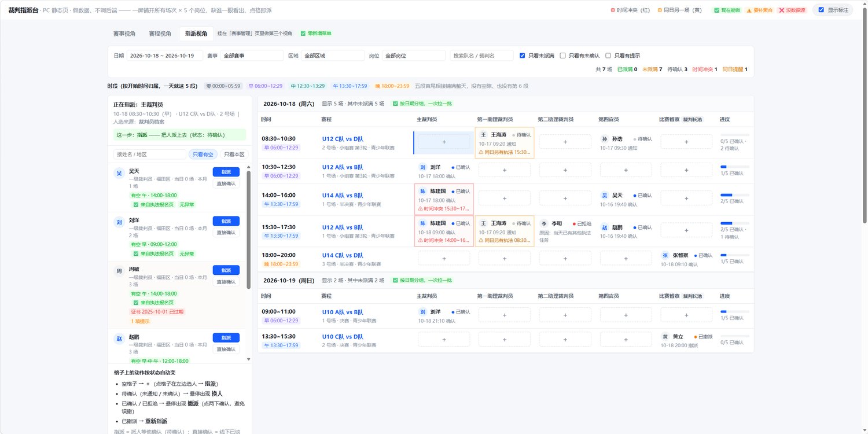The image size is (868, 434).
Task: Click the 2/5 progress bar of the 14:00~16:00 match
Action: click(x=734, y=194)
